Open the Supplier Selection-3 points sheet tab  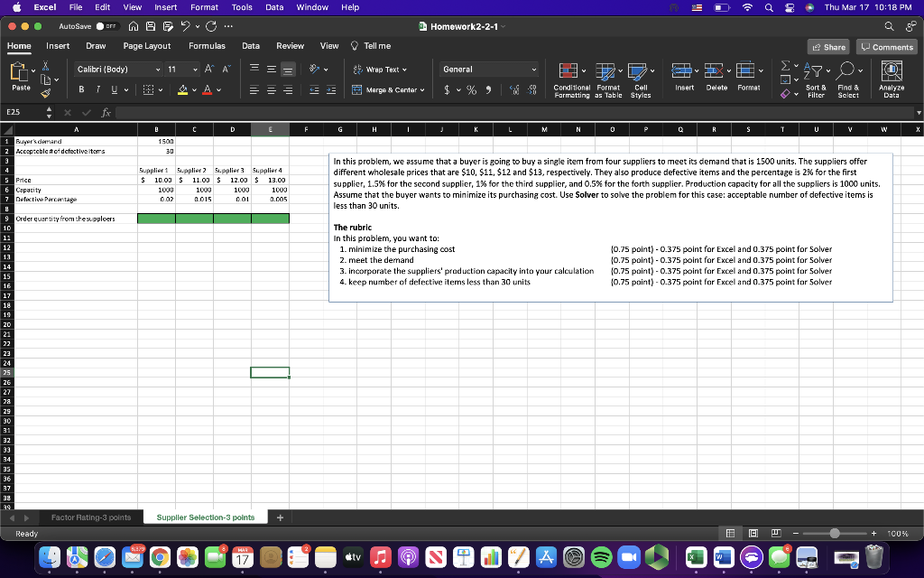208,518
